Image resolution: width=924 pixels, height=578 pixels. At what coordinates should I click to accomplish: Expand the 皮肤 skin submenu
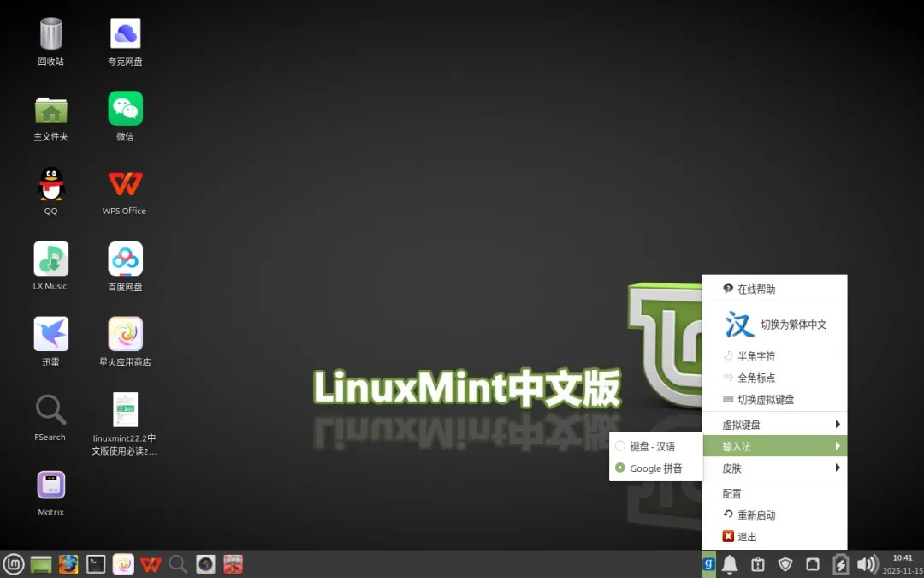pyautogui.click(x=774, y=468)
